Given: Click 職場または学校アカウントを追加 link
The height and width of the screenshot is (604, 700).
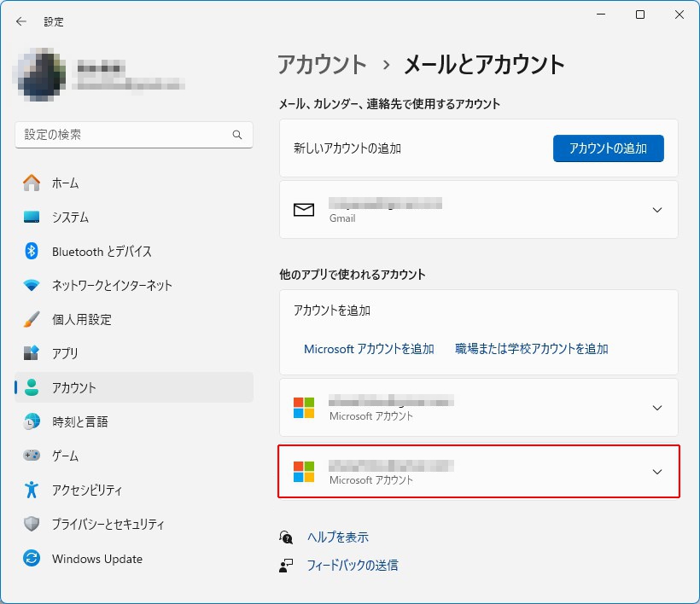Looking at the screenshot, I should tap(531, 349).
